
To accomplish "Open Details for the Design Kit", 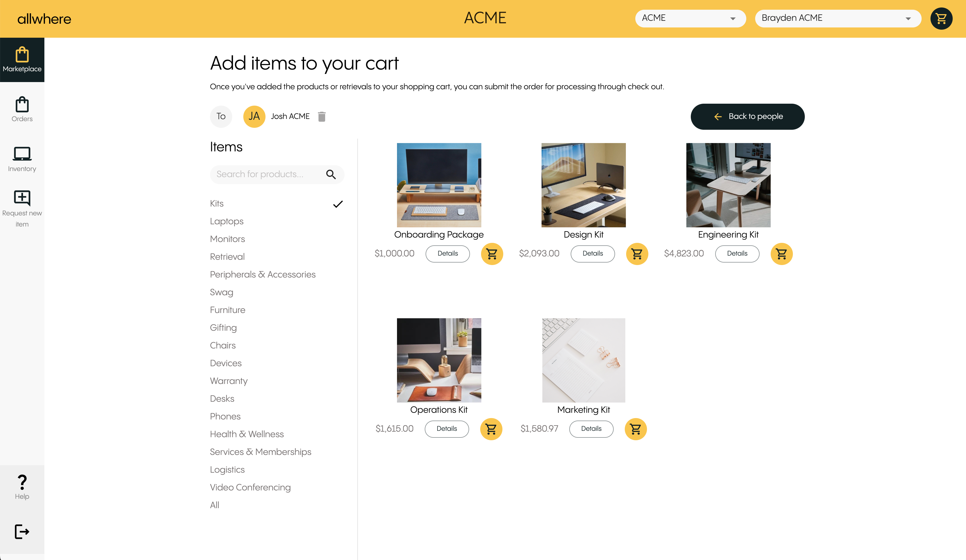I will pos(592,254).
